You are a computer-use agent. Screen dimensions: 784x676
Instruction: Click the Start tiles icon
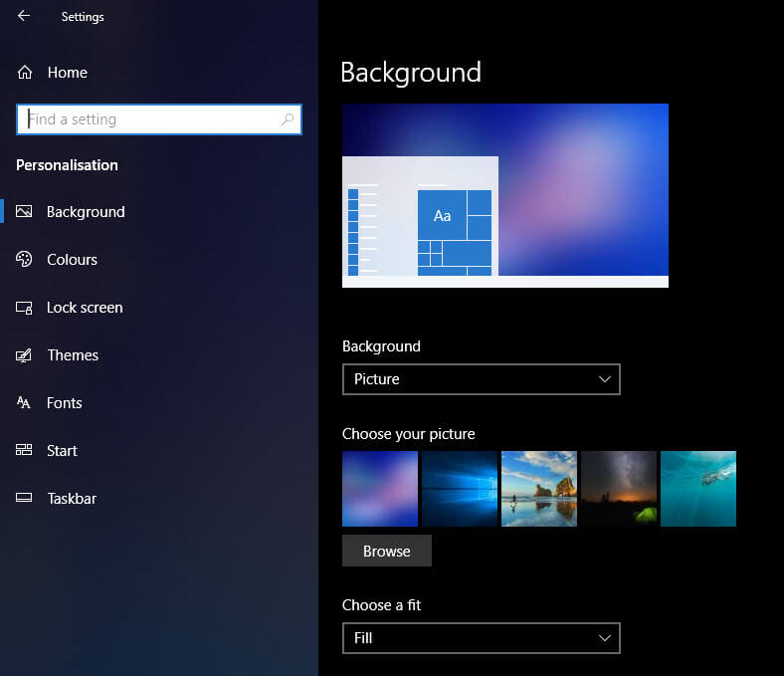coord(25,451)
